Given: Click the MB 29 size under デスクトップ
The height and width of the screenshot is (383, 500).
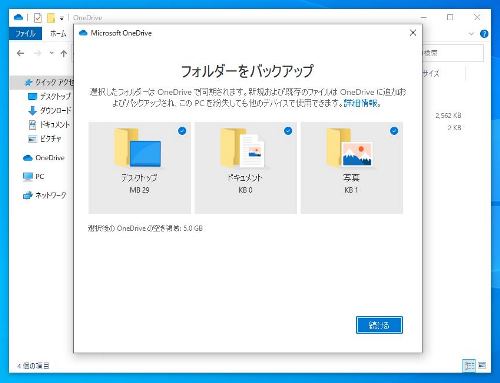Looking at the screenshot, I should pyautogui.click(x=139, y=190).
